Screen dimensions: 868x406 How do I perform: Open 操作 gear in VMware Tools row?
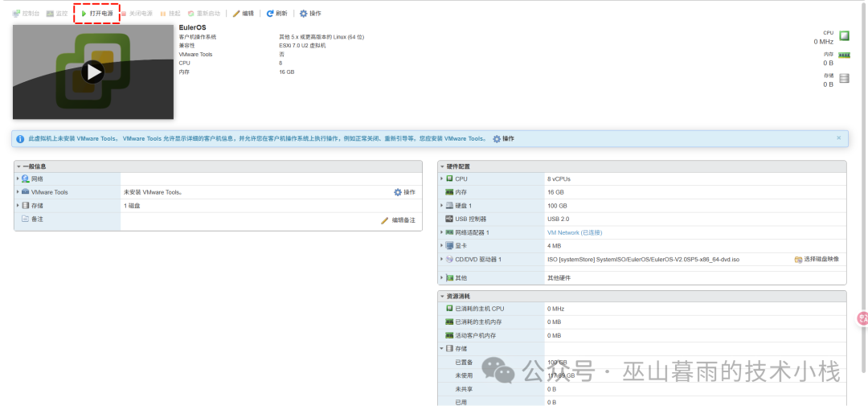point(404,192)
